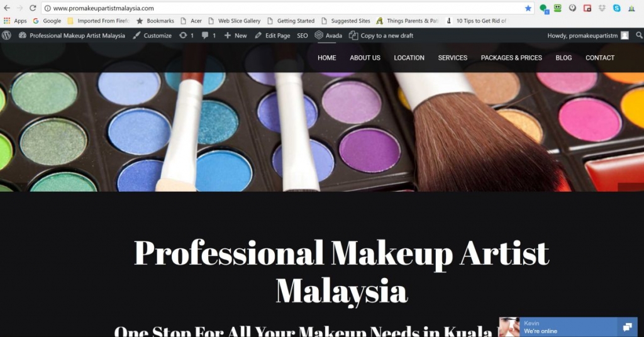Open the Packages & Prices page

[511, 58]
